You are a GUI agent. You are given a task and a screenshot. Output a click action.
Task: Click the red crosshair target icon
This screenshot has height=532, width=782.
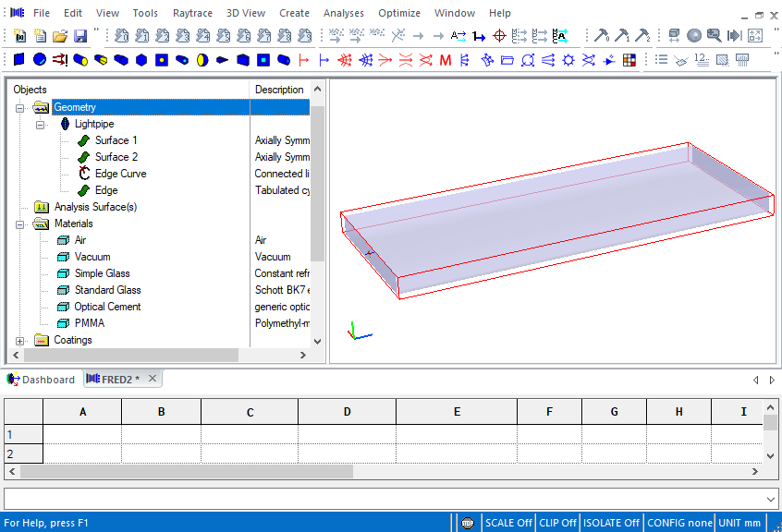pyautogui.click(x=499, y=36)
